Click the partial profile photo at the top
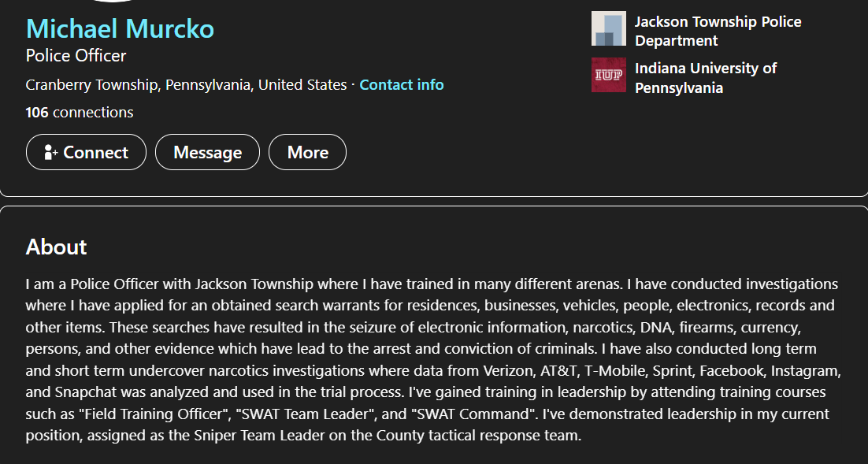 113,1
